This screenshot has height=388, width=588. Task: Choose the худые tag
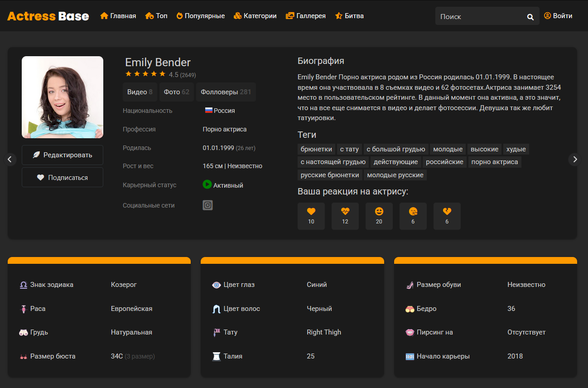tap(516, 149)
